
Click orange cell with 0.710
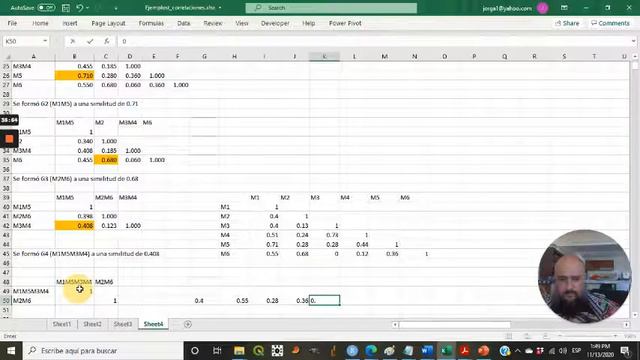click(x=74, y=76)
